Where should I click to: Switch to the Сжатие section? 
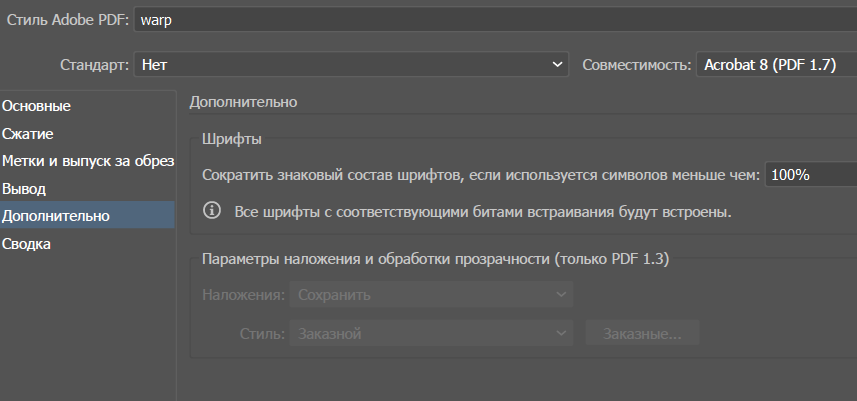point(28,133)
